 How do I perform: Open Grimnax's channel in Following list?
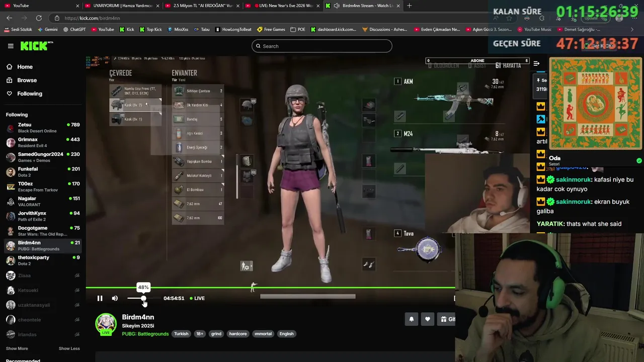pos(43,142)
